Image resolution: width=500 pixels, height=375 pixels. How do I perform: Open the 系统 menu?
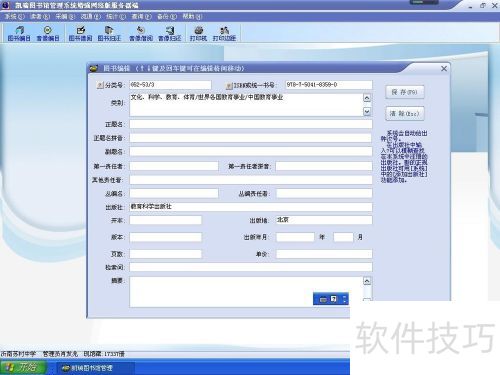point(14,16)
